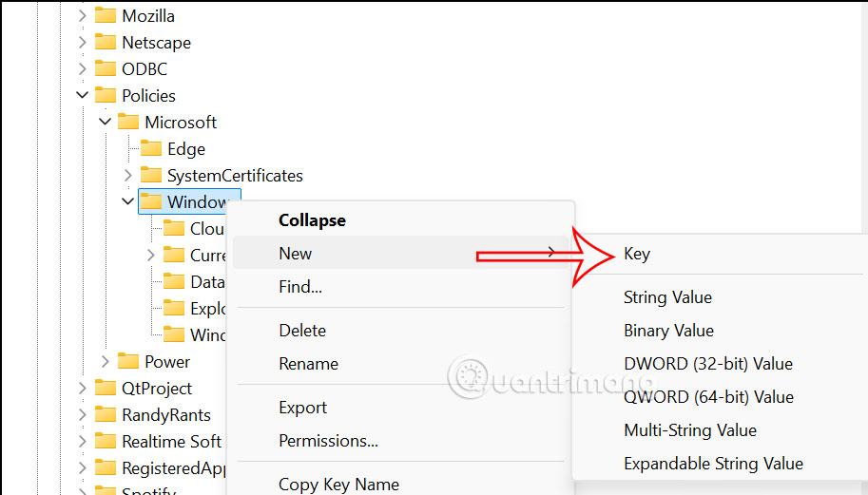The image size is (868, 495).
Task: Click the Edge key folder icon
Action: (150, 148)
